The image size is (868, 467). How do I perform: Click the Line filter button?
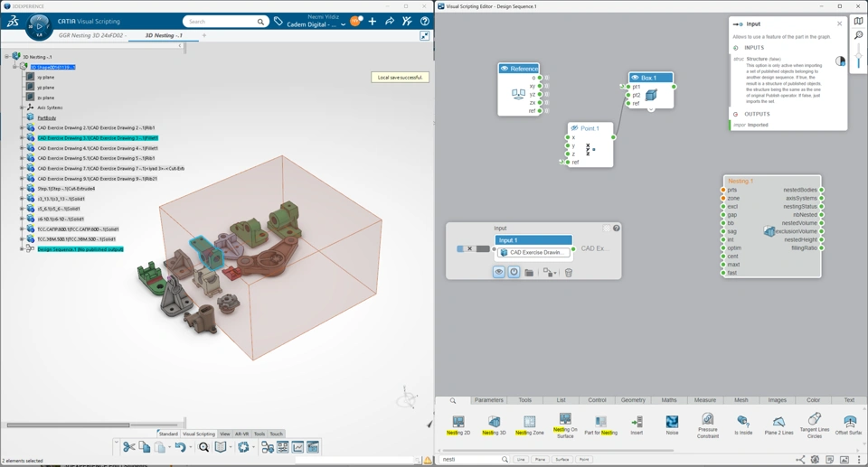point(521,459)
